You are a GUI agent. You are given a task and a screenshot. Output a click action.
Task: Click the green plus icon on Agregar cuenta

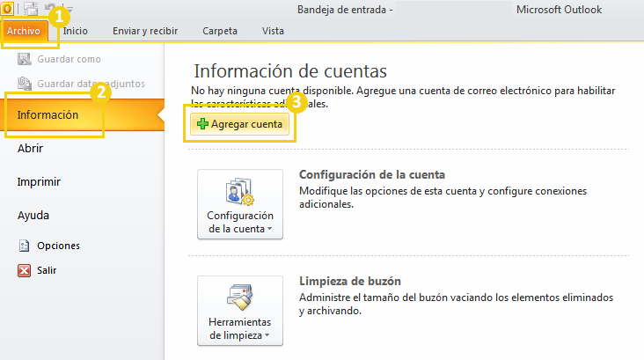202,124
